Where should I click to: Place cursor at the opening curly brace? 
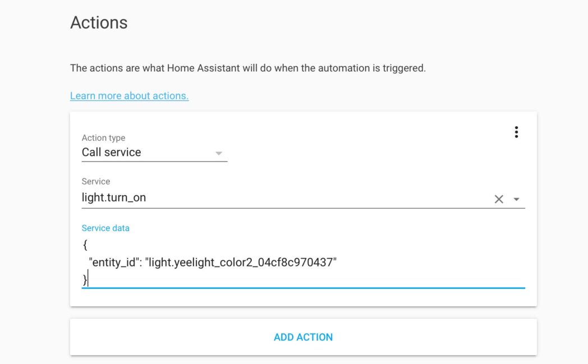point(85,245)
